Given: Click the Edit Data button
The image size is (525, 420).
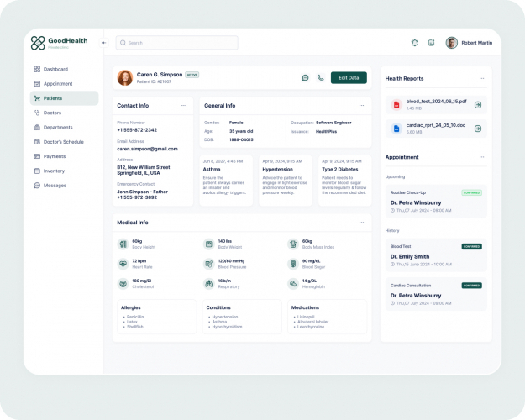Looking at the screenshot, I should [349, 78].
